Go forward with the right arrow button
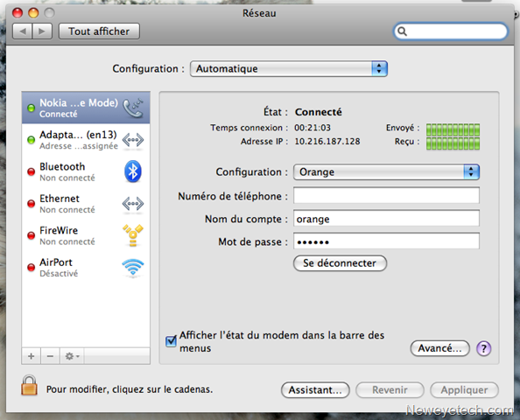Screen dimensions: 520x420 42,31
